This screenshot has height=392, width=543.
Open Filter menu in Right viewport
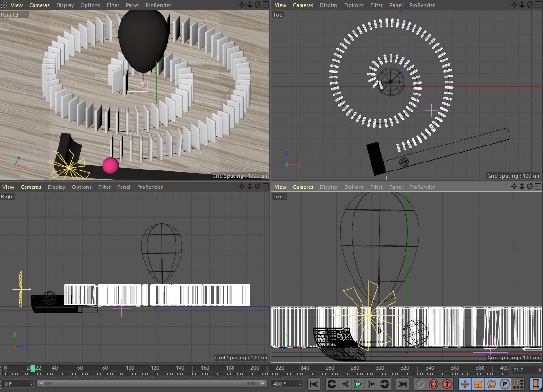click(x=104, y=187)
